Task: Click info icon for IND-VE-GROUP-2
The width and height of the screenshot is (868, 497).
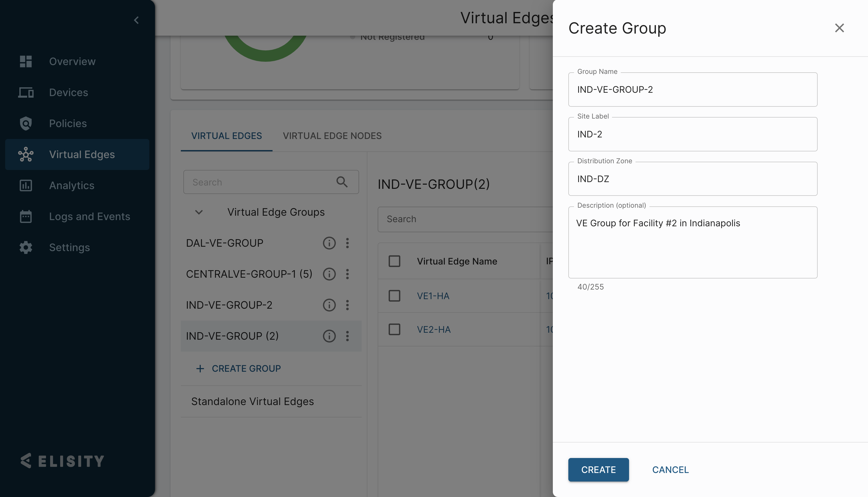Action: click(x=329, y=305)
